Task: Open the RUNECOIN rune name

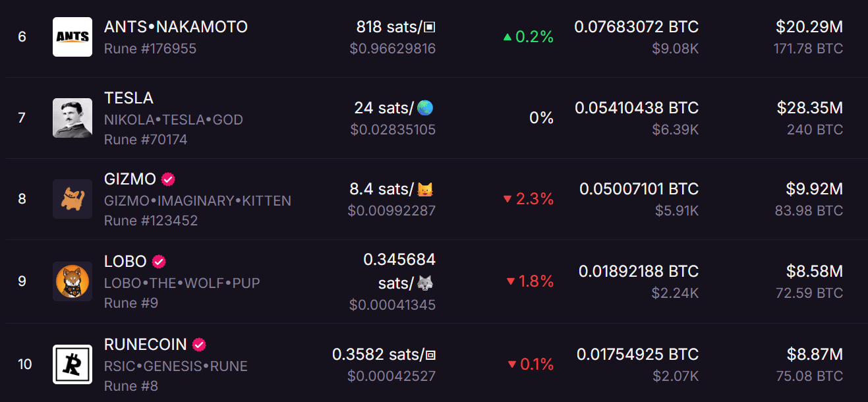Action: coord(146,345)
